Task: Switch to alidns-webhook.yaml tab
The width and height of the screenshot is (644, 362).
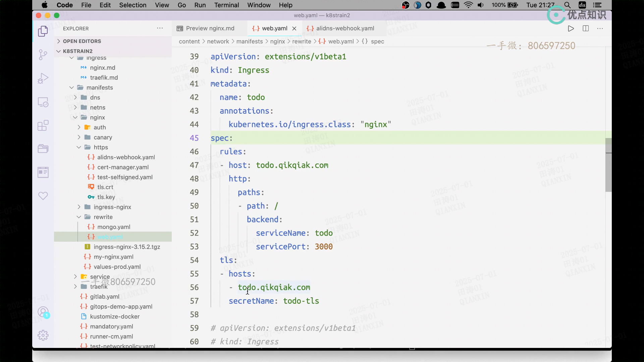Action: pos(345,28)
